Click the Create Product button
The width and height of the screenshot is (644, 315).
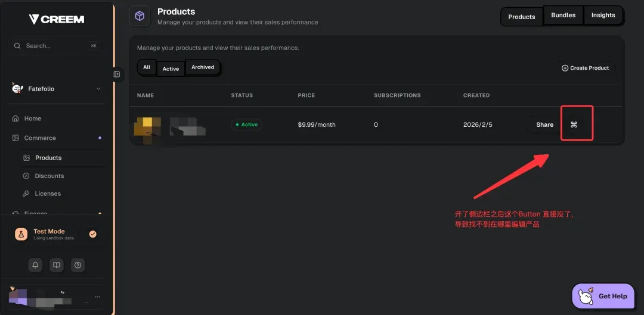[x=585, y=68]
